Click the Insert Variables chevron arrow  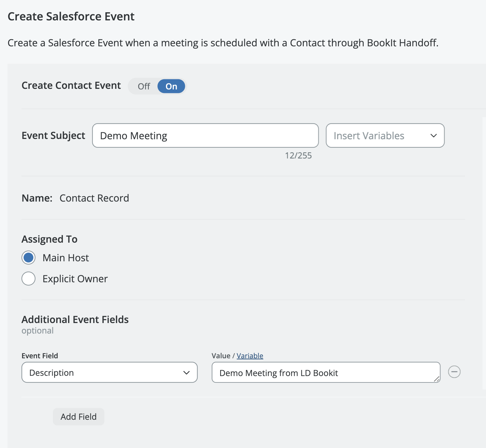coord(433,136)
